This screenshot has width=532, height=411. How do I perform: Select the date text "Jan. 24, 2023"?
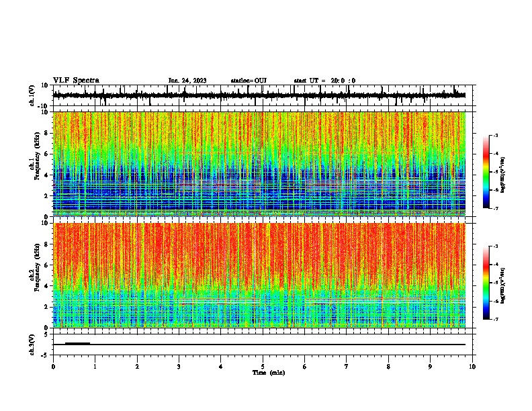[x=187, y=81]
